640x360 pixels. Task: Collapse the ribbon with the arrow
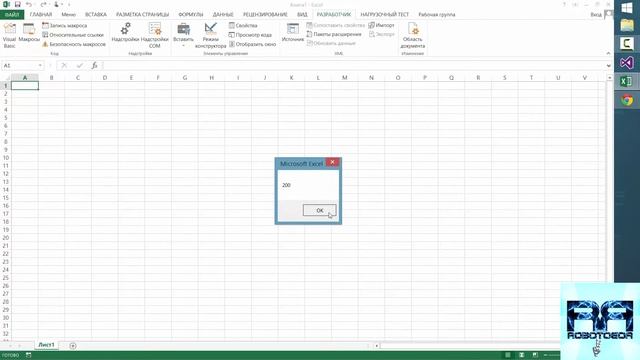click(608, 53)
